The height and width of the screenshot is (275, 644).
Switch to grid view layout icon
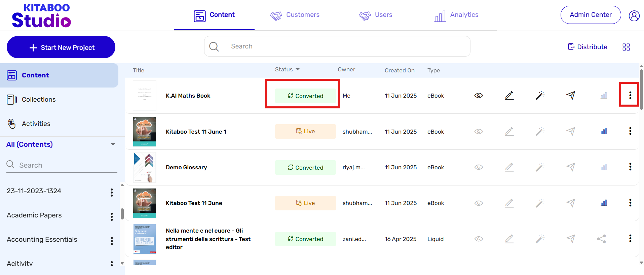pos(626,47)
